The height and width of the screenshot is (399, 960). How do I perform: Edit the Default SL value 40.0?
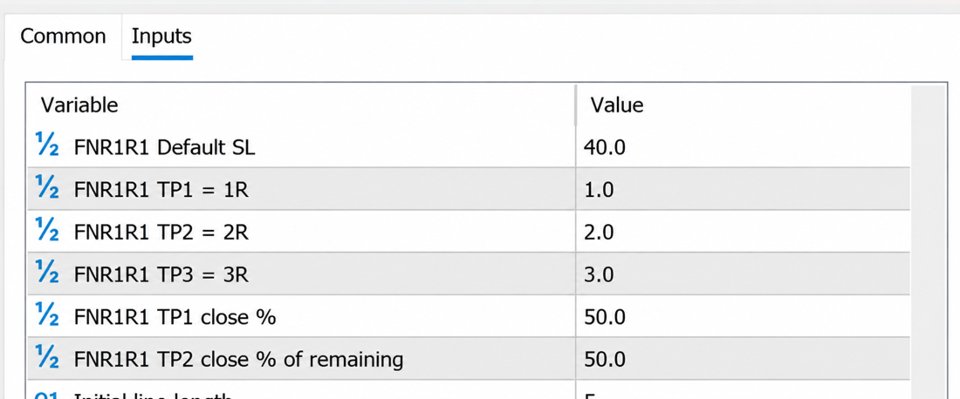coord(743,147)
